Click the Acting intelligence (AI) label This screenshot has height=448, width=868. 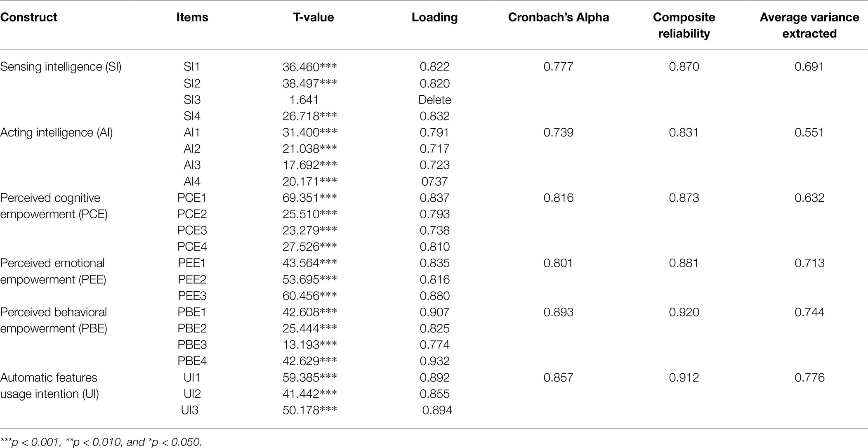coord(57,132)
